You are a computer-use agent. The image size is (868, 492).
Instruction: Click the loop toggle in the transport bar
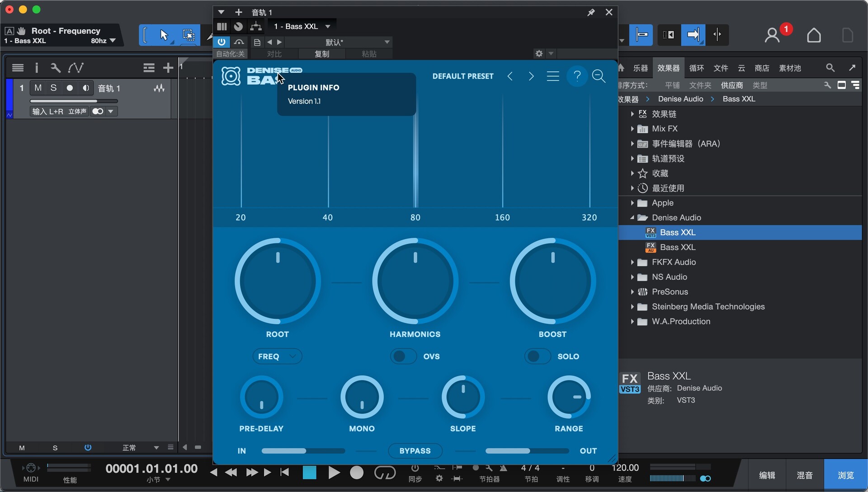385,473
